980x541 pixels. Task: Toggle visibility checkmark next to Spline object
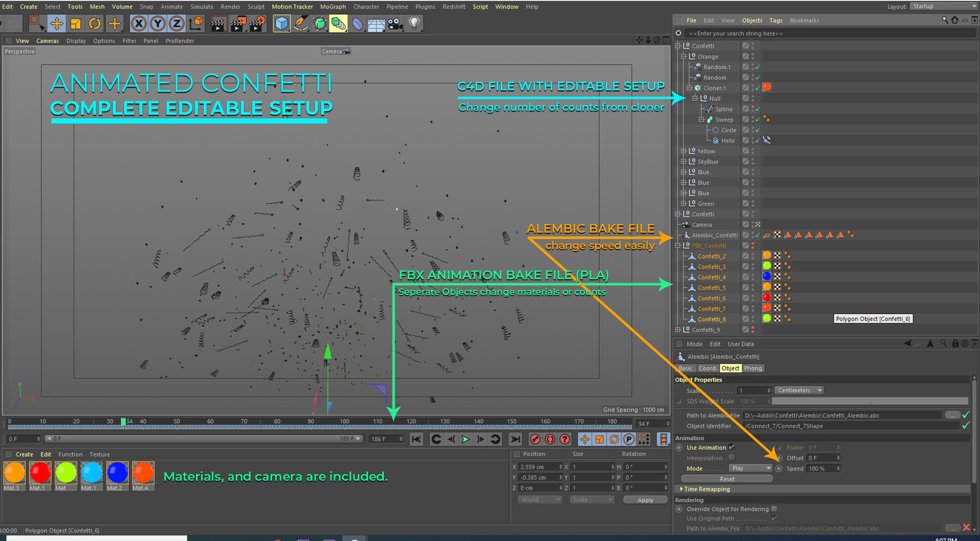pos(757,109)
